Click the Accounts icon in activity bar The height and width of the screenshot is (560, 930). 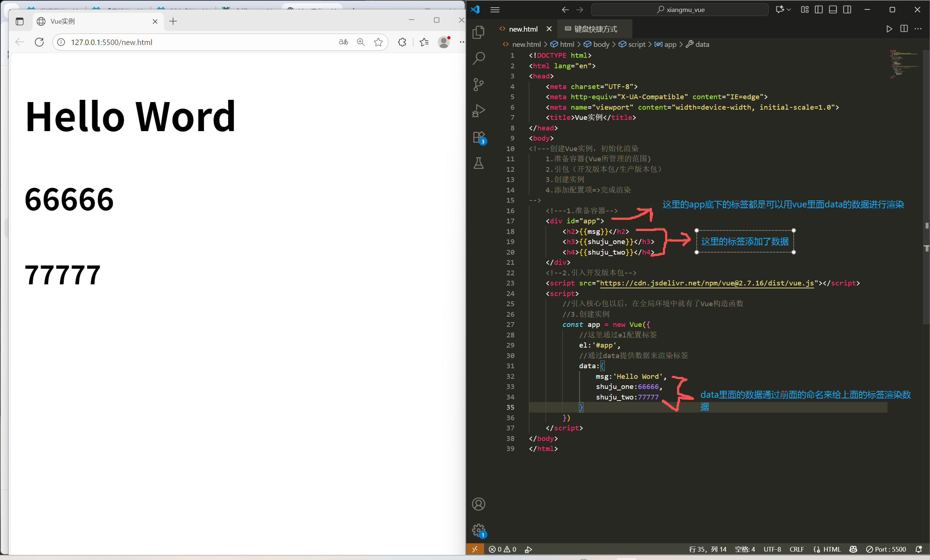point(478,504)
